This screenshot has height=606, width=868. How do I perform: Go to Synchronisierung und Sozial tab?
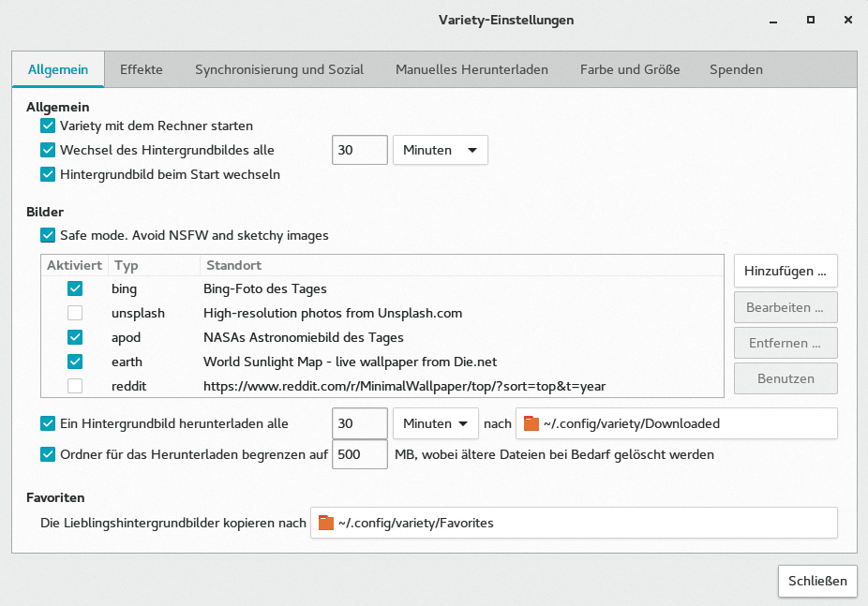(278, 69)
